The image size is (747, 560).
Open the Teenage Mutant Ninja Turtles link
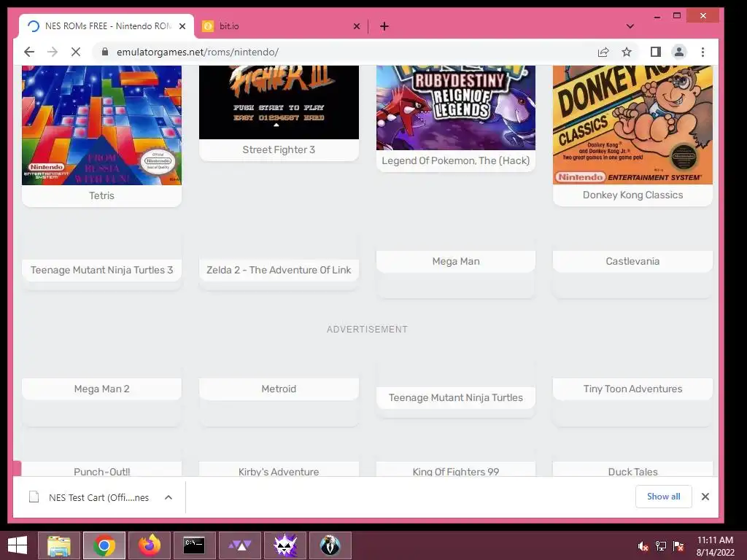pyautogui.click(x=456, y=397)
